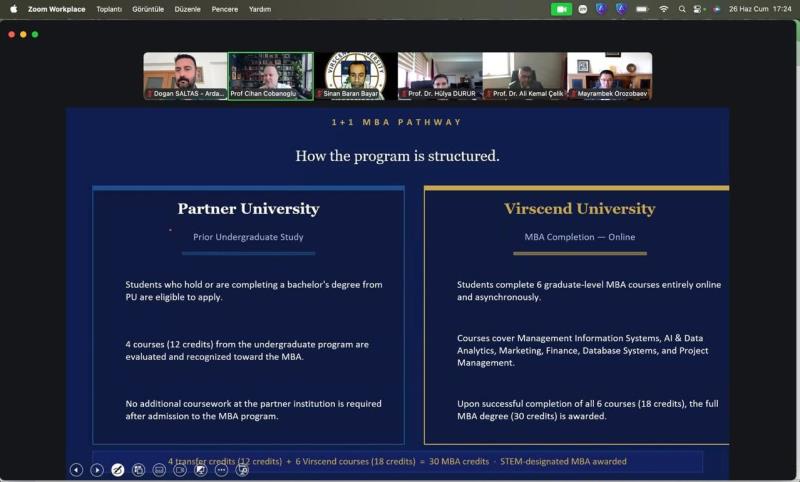Select Dogan SALTAS video thumbnail
800x482 pixels.
pos(185,75)
